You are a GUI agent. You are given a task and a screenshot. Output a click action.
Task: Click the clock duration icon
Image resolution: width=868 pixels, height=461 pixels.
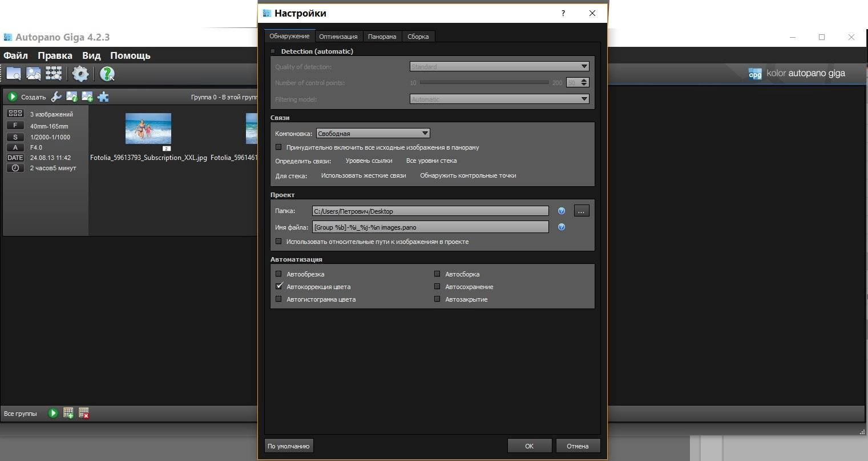pos(15,168)
